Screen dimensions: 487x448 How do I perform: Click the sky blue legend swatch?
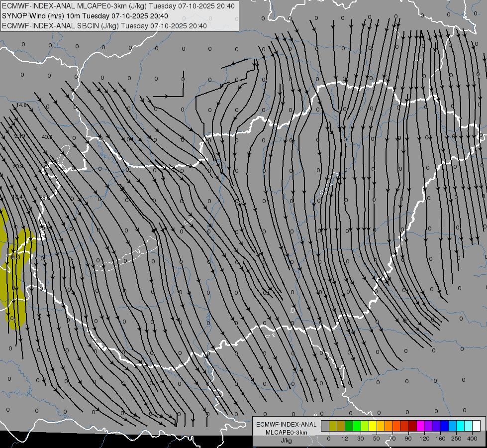pos(453,426)
